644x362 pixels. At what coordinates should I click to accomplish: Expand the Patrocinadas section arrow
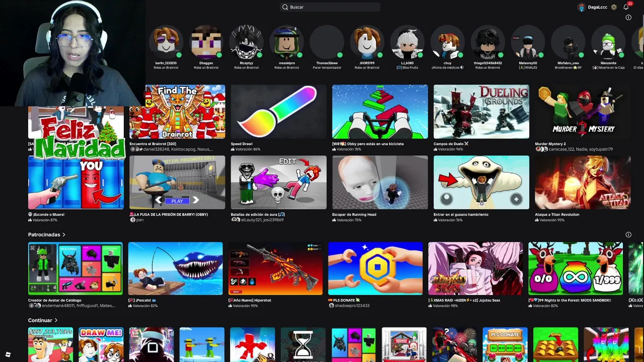(64, 235)
